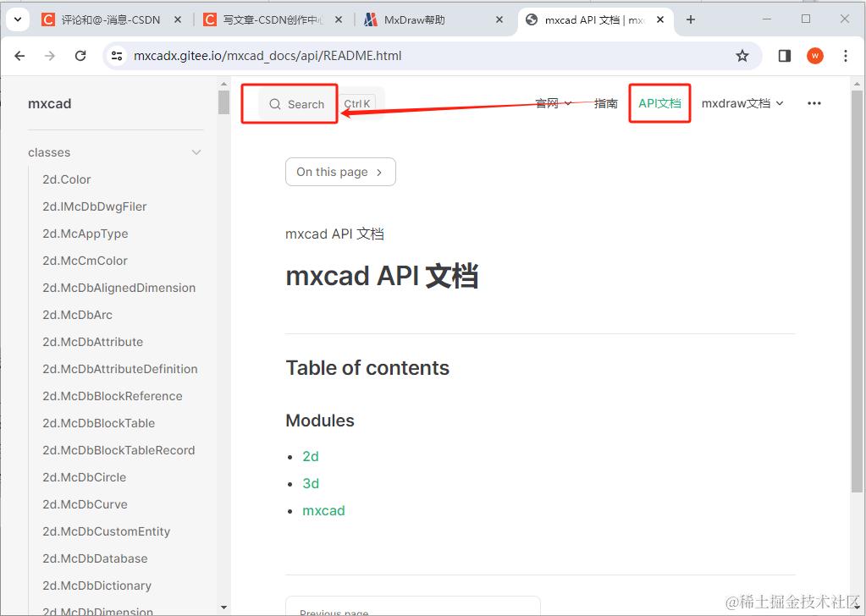Click the Table of contents heading
Viewport: 866px width, 616px height.
(x=367, y=367)
